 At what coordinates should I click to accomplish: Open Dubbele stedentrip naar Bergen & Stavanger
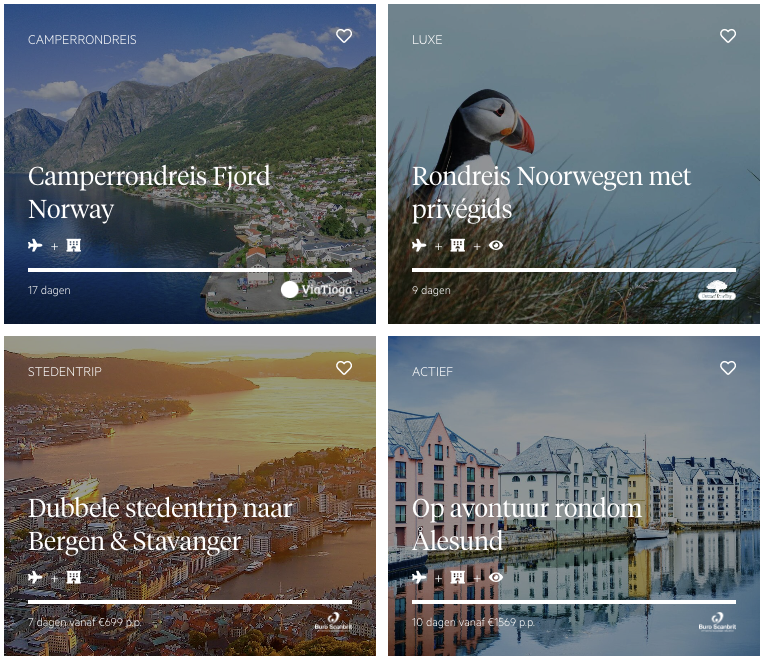click(160, 525)
